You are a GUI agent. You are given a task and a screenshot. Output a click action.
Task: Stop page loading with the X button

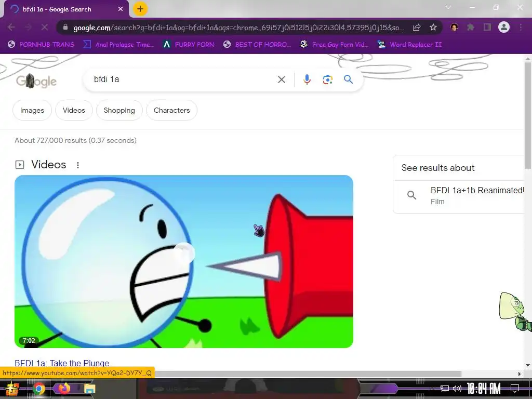tap(45, 27)
